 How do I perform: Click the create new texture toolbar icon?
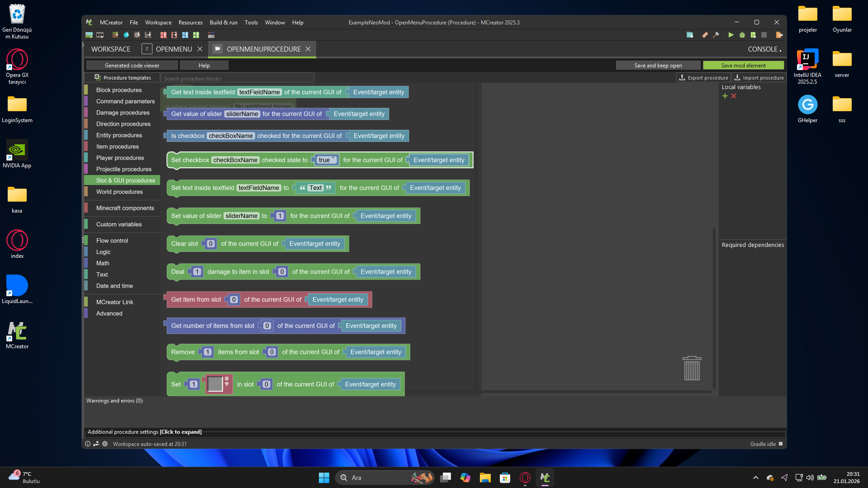tap(89, 35)
